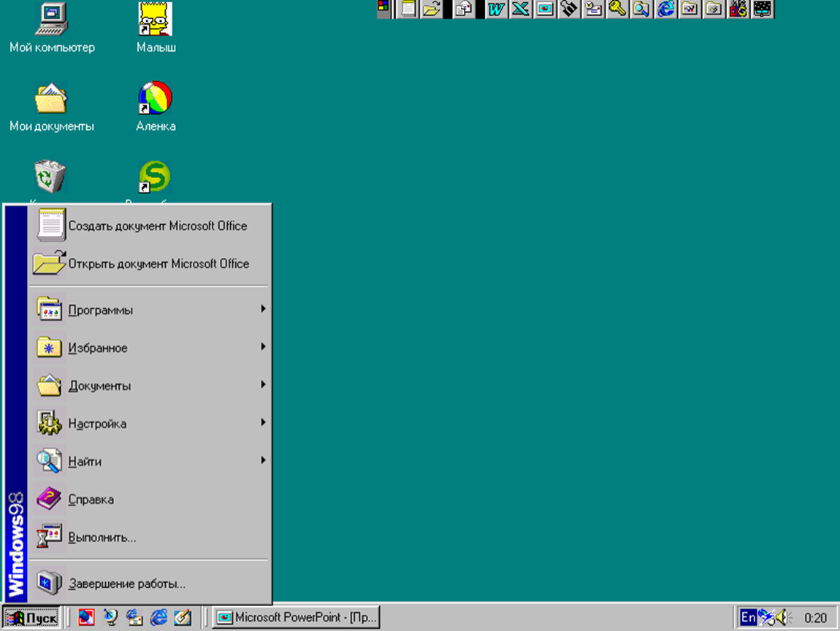Select Выполнить... in the Start menu
The width and height of the screenshot is (840, 631).
(150, 538)
